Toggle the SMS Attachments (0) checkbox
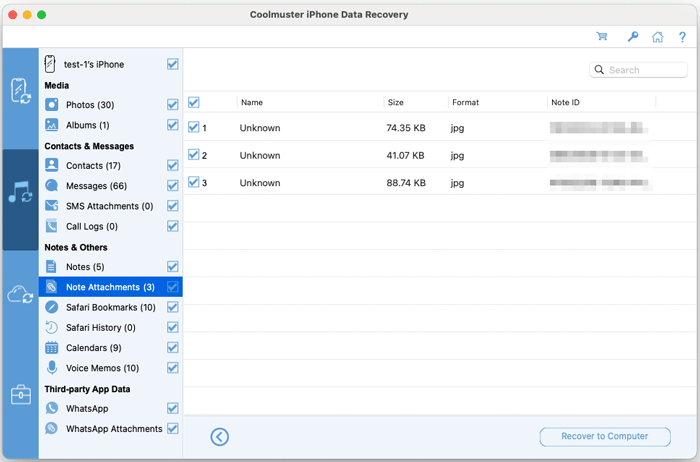This screenshot has height=462, width=700. click(173, 206)
